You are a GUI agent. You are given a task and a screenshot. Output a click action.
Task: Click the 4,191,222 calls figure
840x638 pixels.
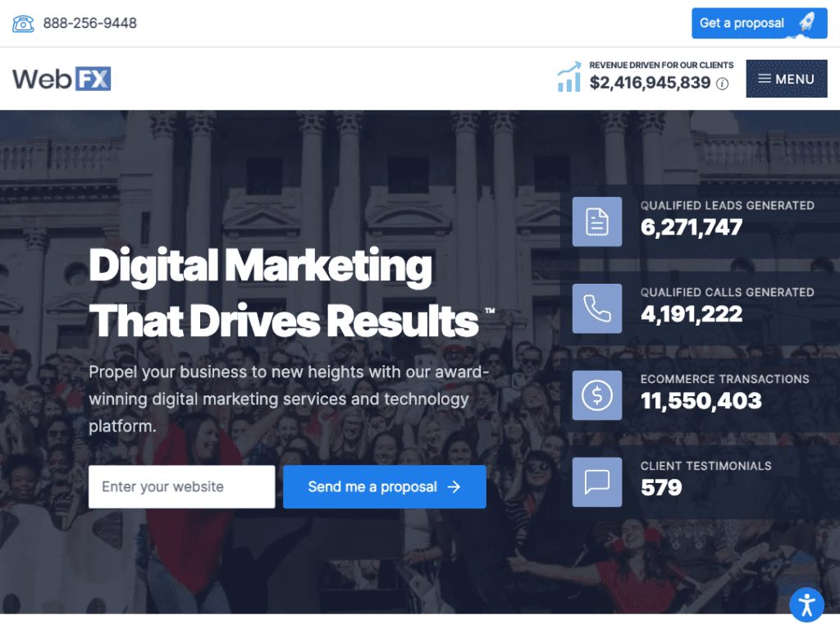[691, 314]
